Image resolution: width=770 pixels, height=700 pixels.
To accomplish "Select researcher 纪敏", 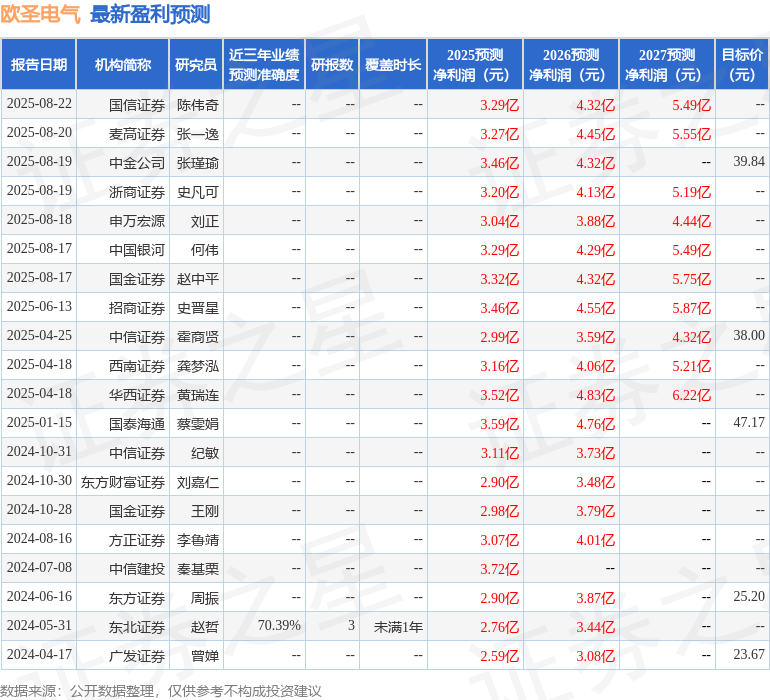I will pos(205,453).
